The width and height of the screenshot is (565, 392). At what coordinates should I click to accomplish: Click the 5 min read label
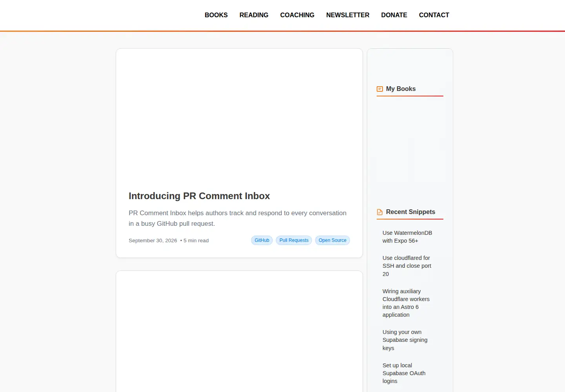[196, 241]
